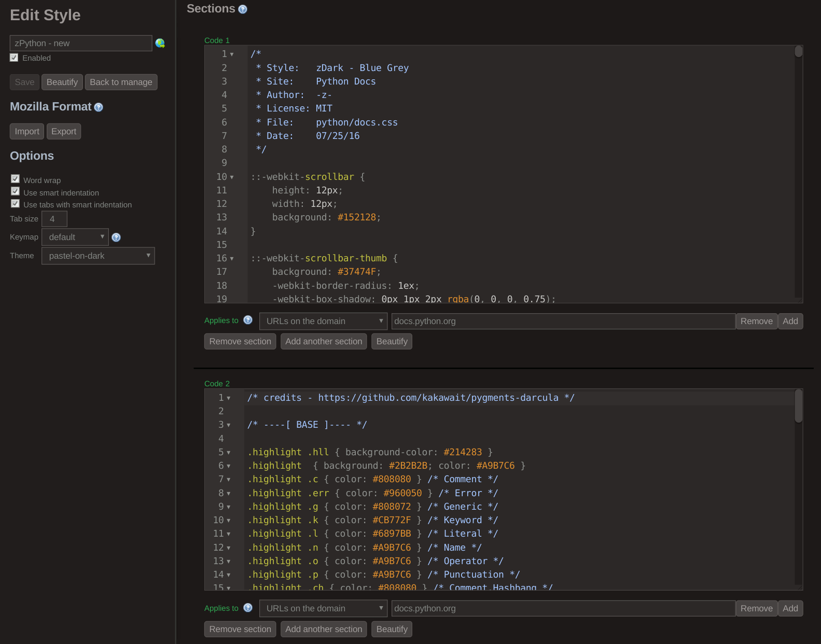Click Add another section below Code 1
This screenshot has width=821, height=644.
324,341
